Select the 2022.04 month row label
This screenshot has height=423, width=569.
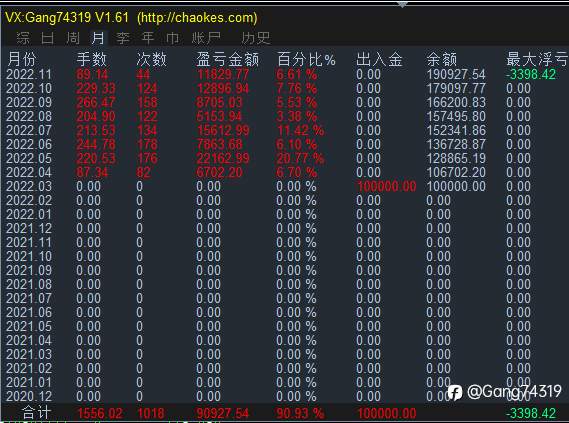click(29, 172)
